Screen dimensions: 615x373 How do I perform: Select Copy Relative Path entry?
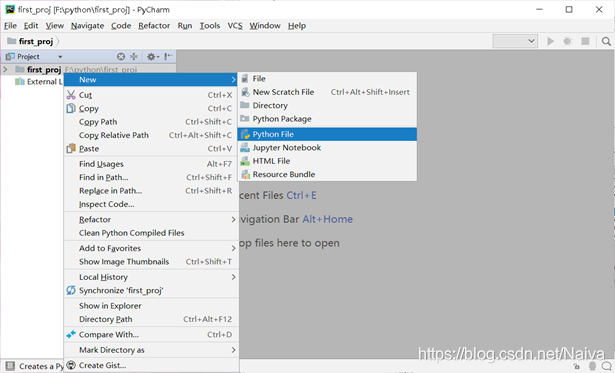[x=151, y=135]
